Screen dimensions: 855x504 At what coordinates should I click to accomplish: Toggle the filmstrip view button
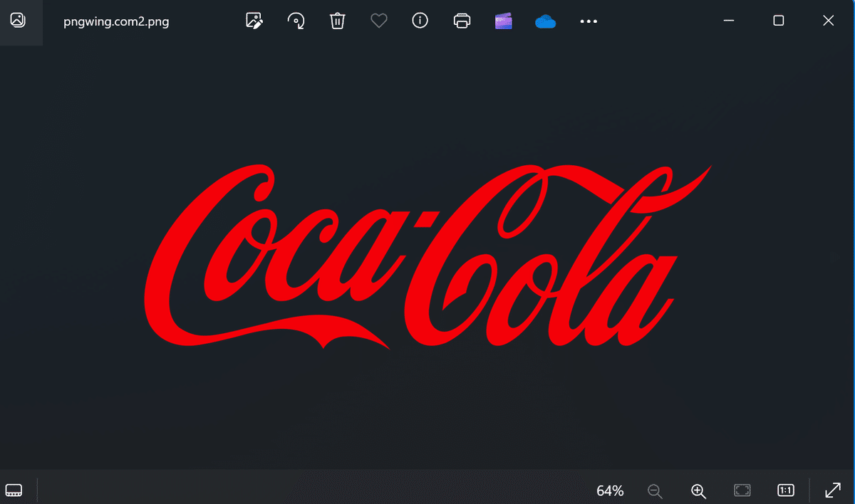(14, 490)
